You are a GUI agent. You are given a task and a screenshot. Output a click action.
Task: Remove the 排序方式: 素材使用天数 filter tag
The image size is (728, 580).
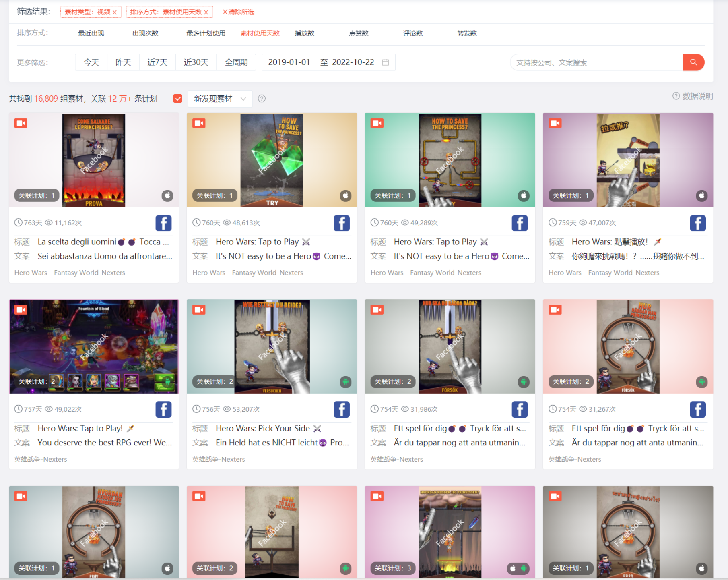(x=206, y=12)
